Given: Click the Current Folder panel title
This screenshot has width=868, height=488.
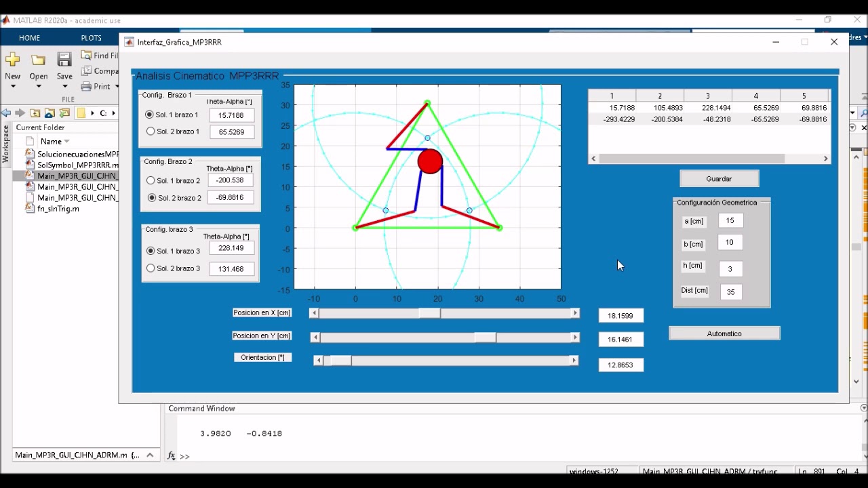Looking at the screenshot, I should tap(41, 127).
